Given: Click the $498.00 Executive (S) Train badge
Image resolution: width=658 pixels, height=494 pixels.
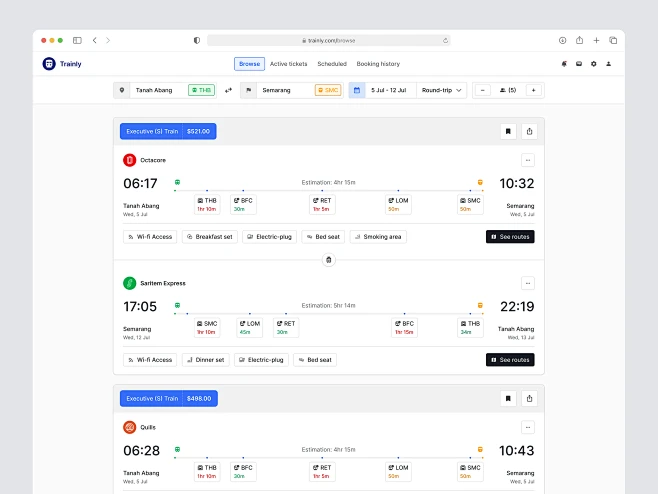Looking at the screenshot, I should click(169, 398).
